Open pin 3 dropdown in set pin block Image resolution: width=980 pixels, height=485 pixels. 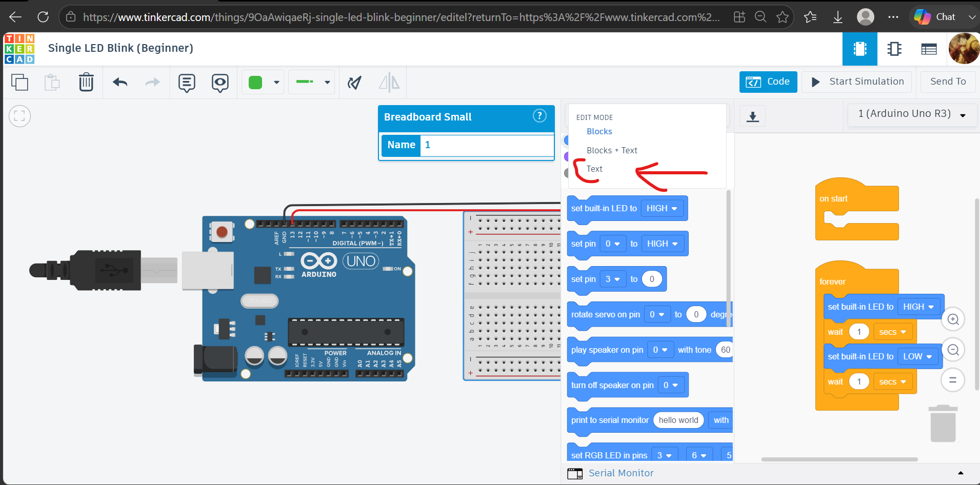pyautogui.click(x=613, y=279)
